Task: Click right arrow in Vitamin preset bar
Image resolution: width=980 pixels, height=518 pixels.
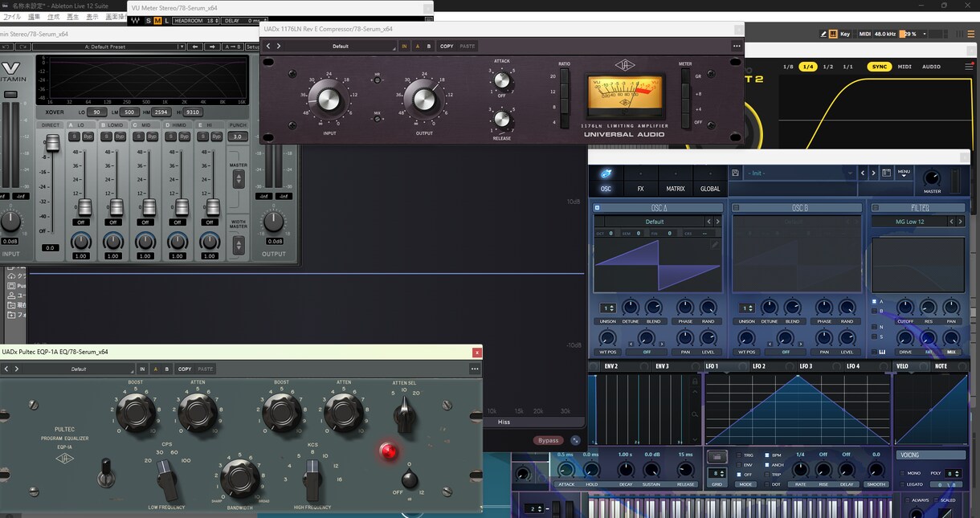Action: 212,47
